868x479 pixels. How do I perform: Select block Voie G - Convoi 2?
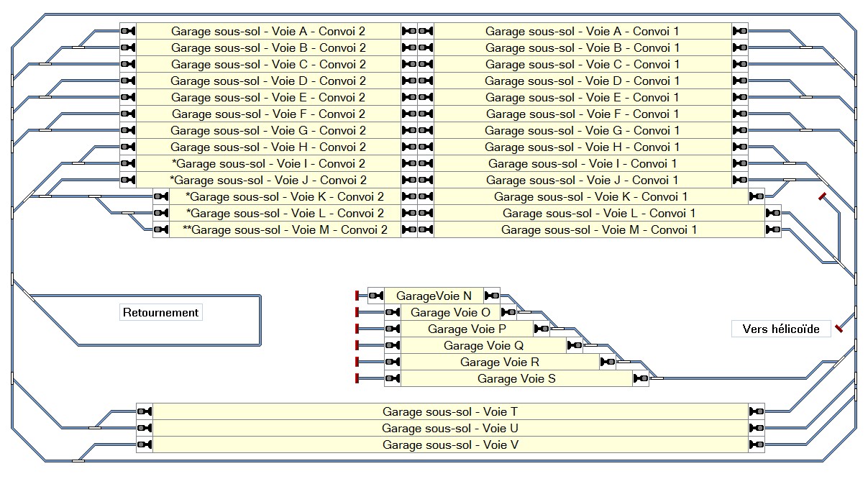pyautogui.click(x=268, y=130)
